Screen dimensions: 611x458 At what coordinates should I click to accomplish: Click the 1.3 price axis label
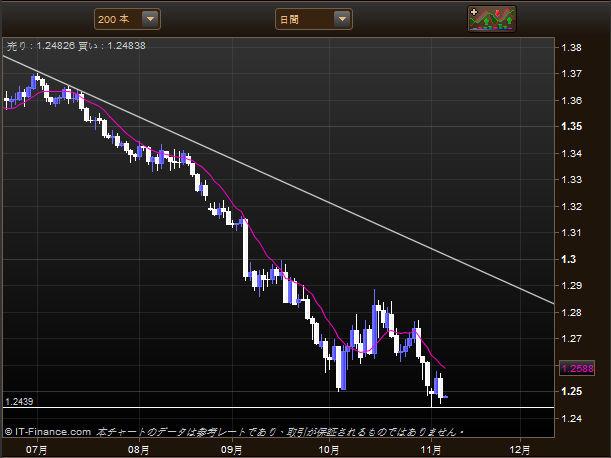(568, 259)
